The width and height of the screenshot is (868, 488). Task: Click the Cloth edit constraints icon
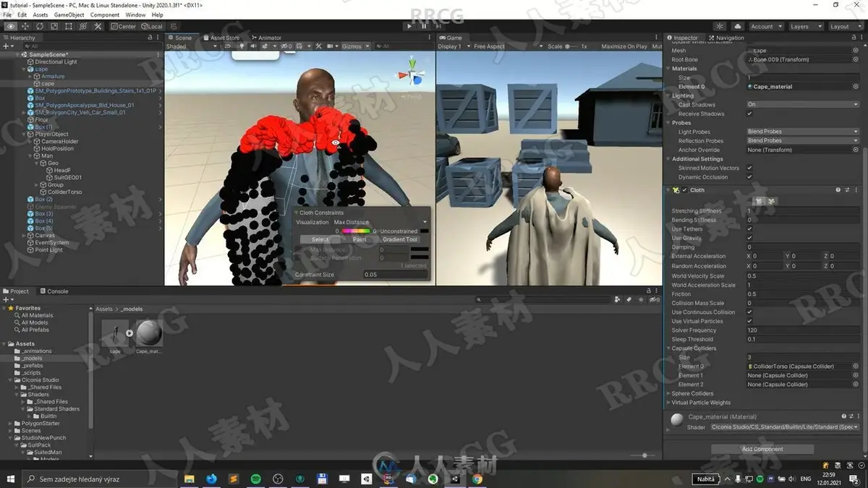point(757,200)
